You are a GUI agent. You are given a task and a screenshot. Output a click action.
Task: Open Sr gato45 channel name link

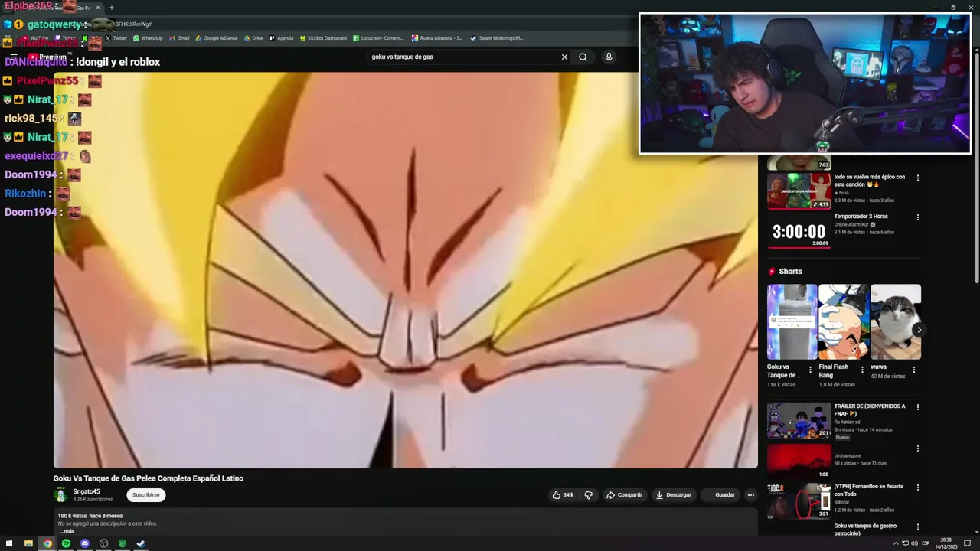[87, 491]
